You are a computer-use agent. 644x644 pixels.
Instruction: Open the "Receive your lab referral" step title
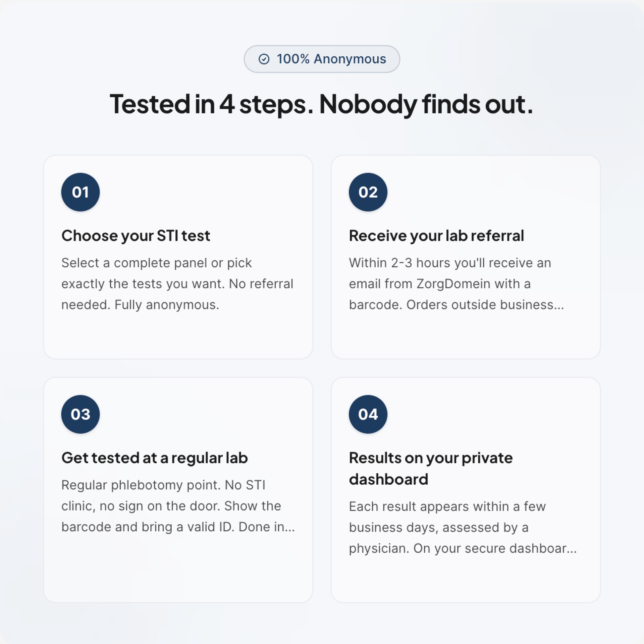pos(436,235)
